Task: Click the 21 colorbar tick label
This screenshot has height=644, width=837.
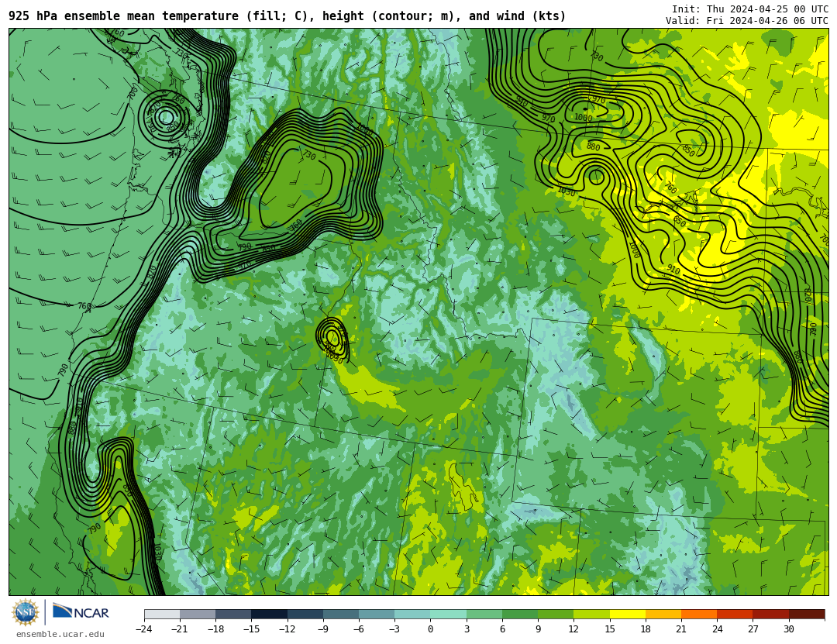Action: (x=682, y=629)
